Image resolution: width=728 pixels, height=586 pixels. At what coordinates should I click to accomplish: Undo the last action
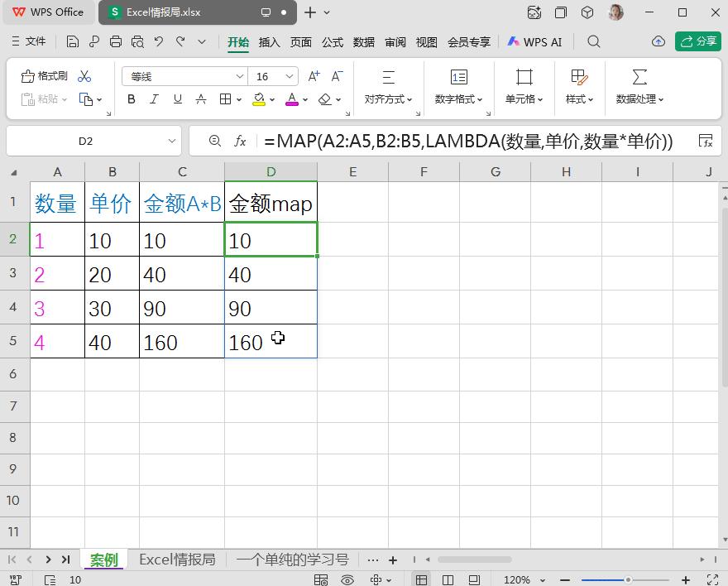[159, 41]
